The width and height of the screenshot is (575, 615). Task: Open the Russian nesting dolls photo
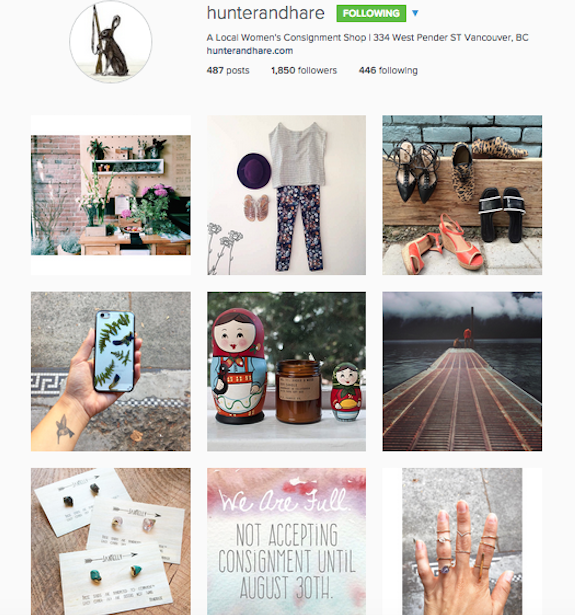(x=286, y=371)
